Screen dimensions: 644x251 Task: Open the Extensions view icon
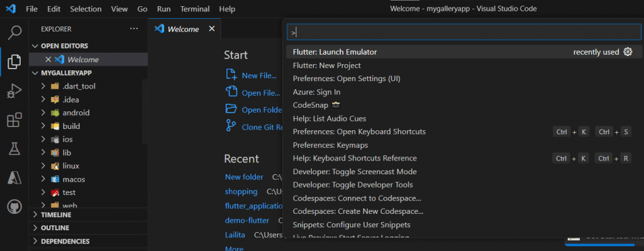click(x=14, y=120)
